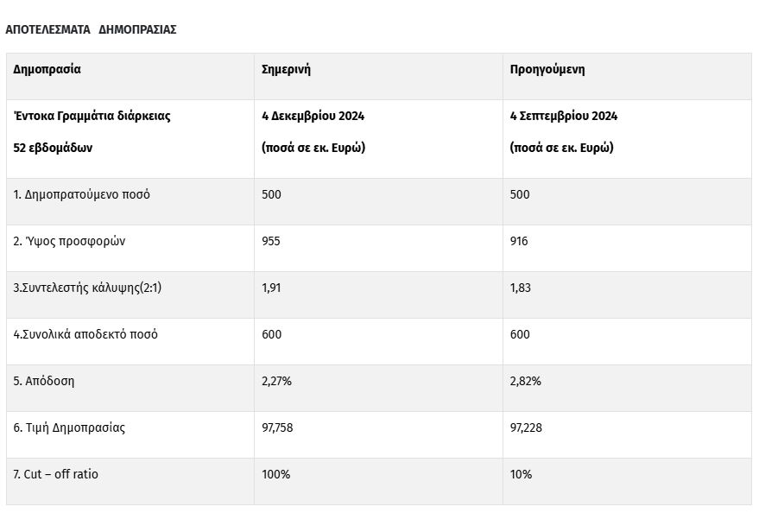Click the previous bid amount 916
The width and height of the screenshot is (759, 532).
(519, 241)
